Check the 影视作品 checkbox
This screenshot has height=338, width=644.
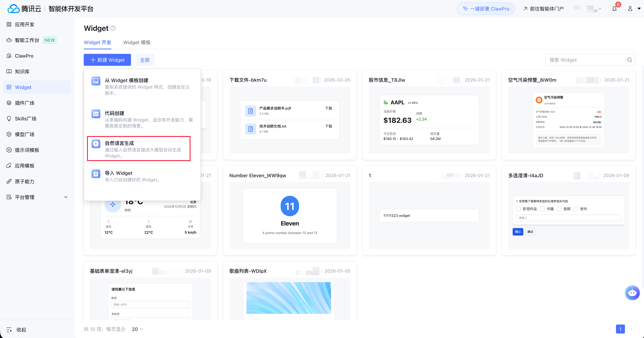(x=518, y=209)
